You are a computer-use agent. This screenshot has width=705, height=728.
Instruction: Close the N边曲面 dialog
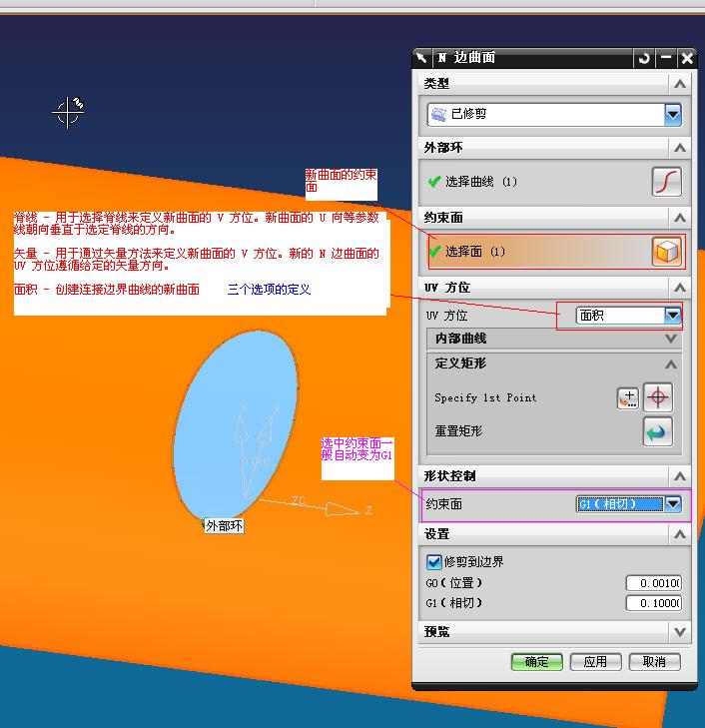(687, 59)
